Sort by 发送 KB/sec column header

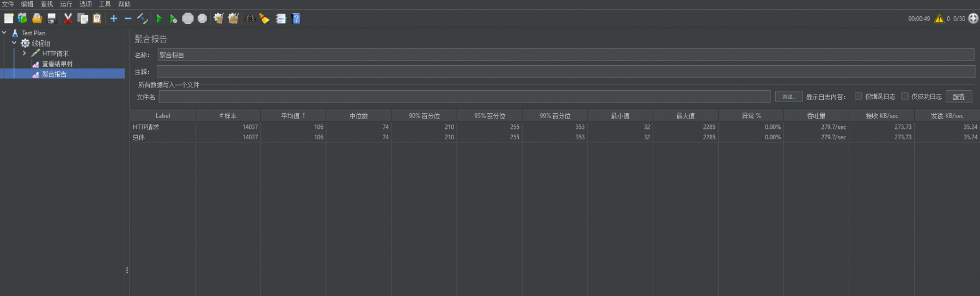click(947, 115)
